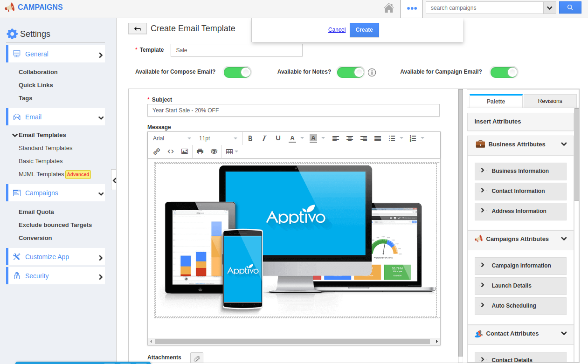Justify the message text
Image resolution: width=588 pixels, height=364 pixels.
point(378,138)
